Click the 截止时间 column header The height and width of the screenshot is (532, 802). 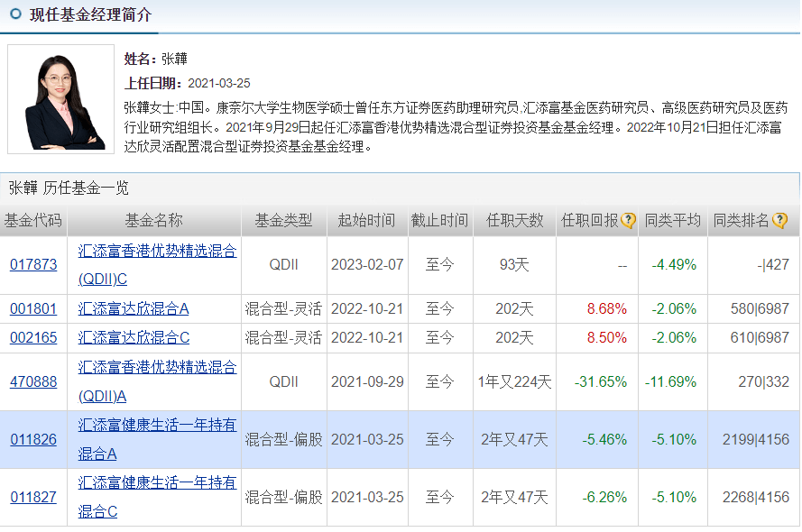coord(440,221)
